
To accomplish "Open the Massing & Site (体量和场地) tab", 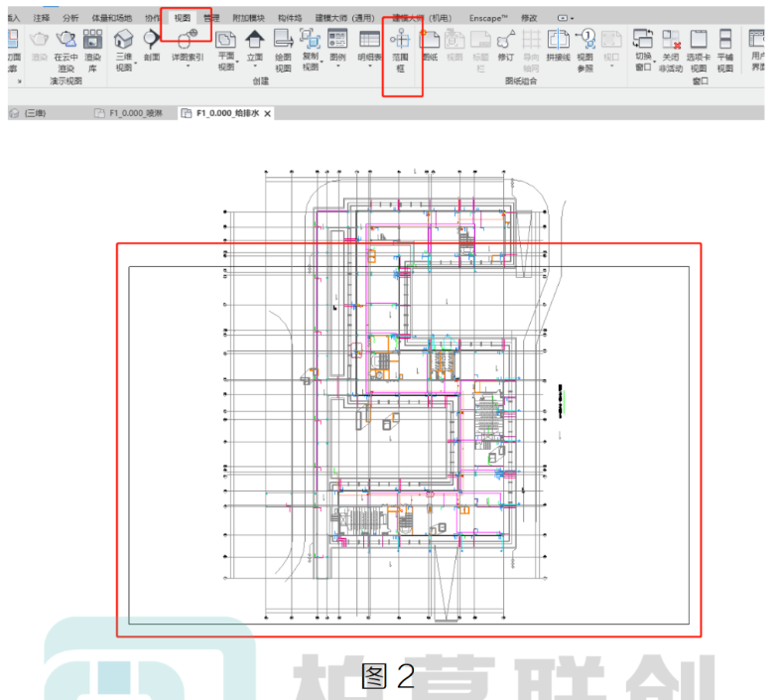I will [112, 18].
